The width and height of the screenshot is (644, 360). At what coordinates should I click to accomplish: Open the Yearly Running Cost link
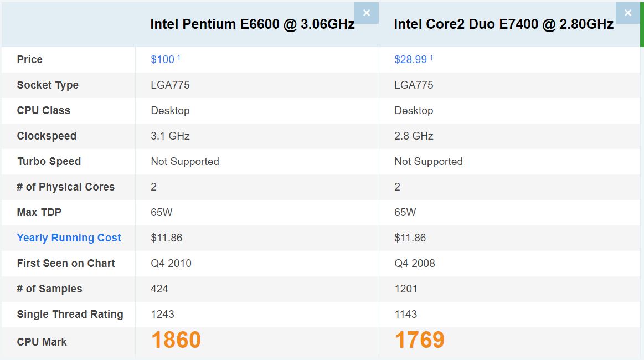(69, 238)
